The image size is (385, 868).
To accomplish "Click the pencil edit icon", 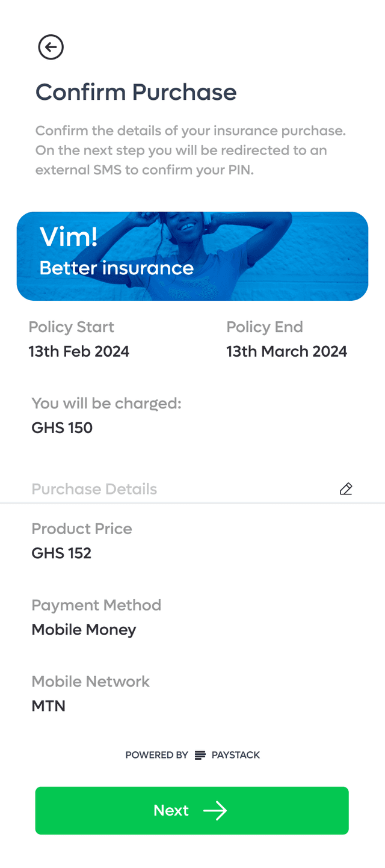I will 346,489.
